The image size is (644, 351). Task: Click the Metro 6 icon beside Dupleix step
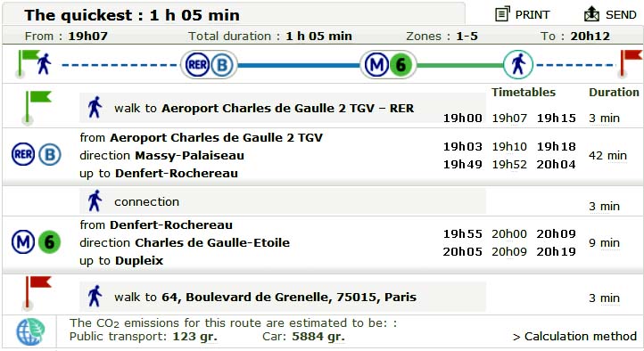click(37, 242)
